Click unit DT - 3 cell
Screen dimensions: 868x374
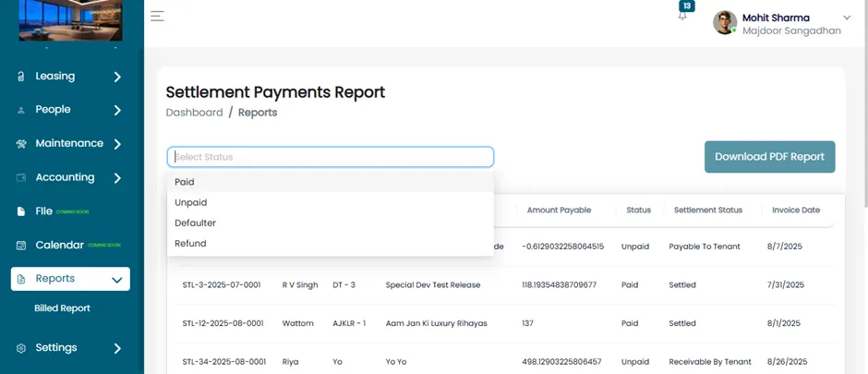[x=344, y=285]
